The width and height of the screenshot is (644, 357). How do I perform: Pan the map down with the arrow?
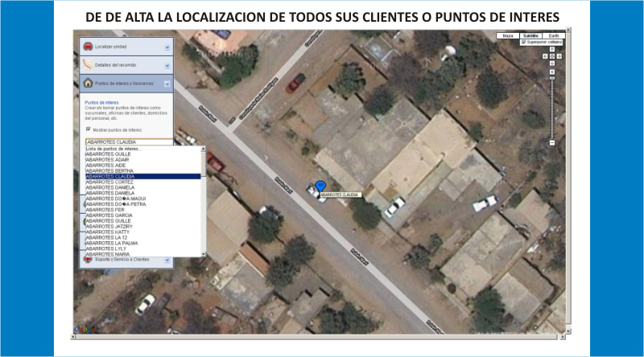[x=552, y=62]
